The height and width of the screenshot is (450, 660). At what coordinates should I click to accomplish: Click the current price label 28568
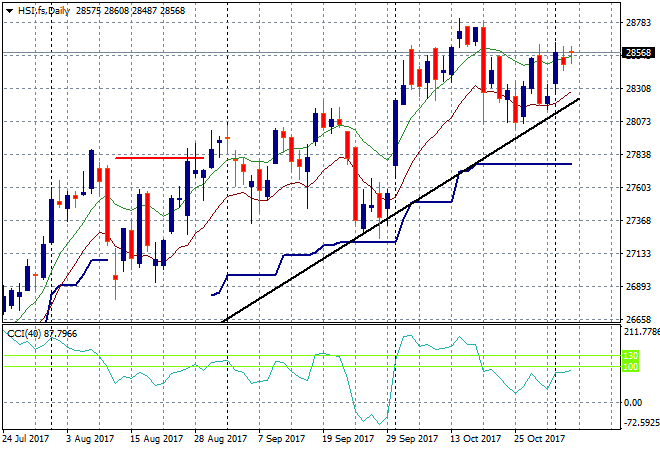pos(639,53)
